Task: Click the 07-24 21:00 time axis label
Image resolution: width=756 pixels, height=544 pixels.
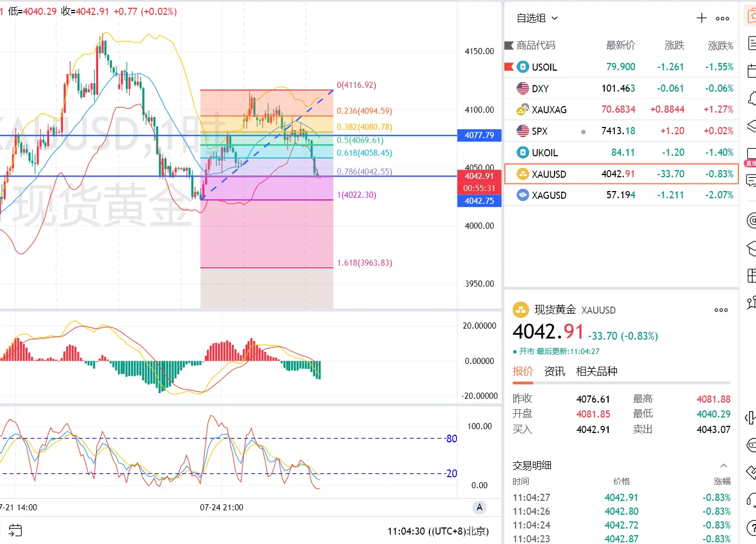Action: [222, 508]
